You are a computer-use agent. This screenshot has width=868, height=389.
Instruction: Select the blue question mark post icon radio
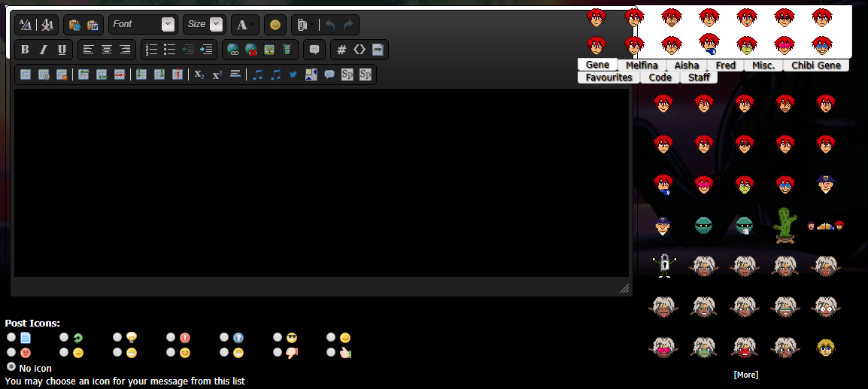click(224, 337)
